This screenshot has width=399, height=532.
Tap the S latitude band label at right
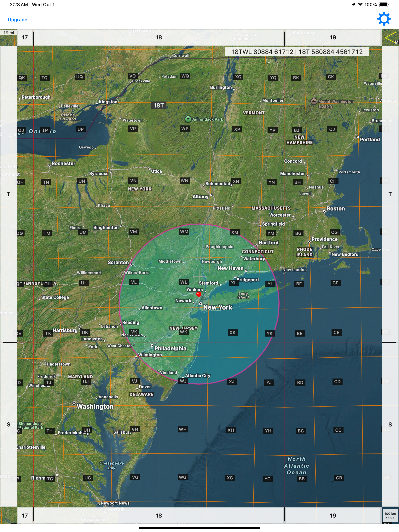(390, 425)
